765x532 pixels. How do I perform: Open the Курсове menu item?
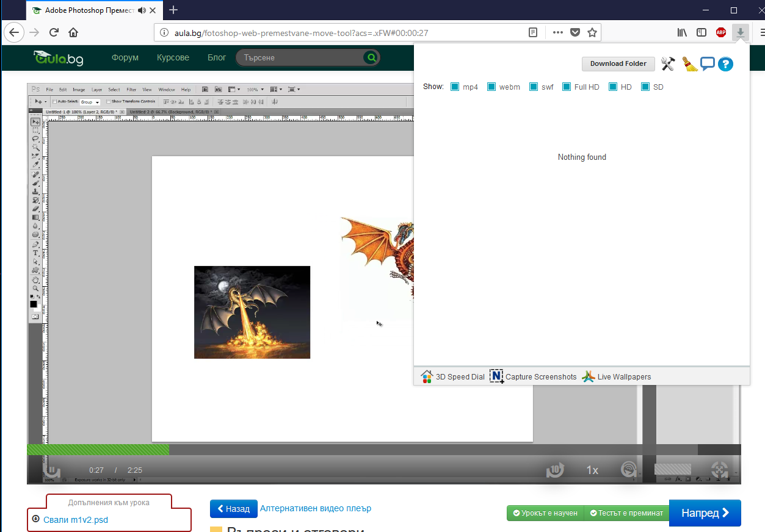pos(173,57)
